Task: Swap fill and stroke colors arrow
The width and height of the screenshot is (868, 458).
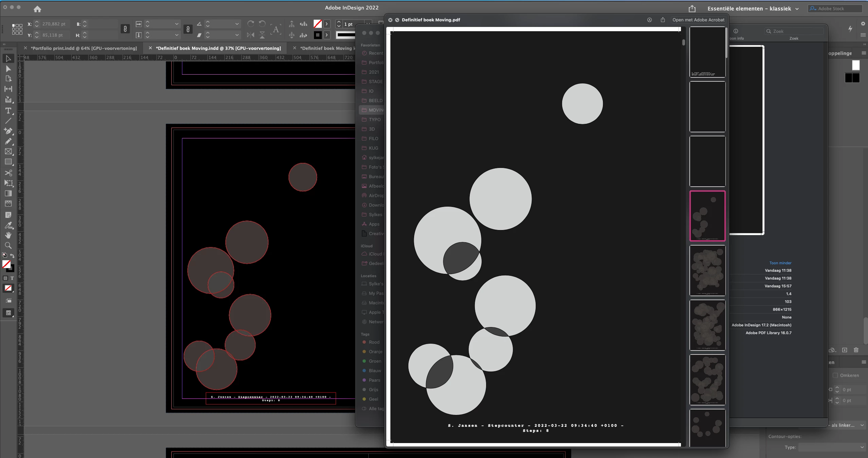Action: tap(12, 256)
